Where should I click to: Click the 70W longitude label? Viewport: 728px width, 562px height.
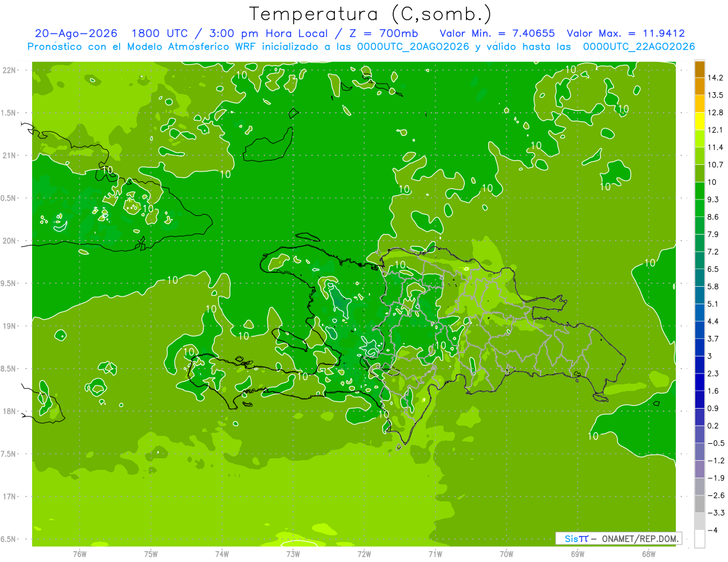coord(507,554)
